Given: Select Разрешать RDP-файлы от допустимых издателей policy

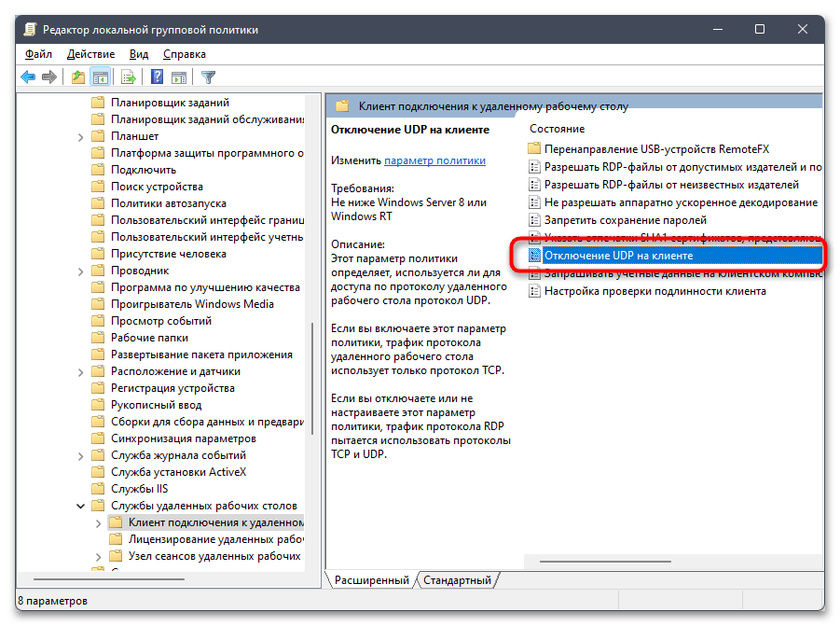Looking at the screenshot, I should pos(683,167).
